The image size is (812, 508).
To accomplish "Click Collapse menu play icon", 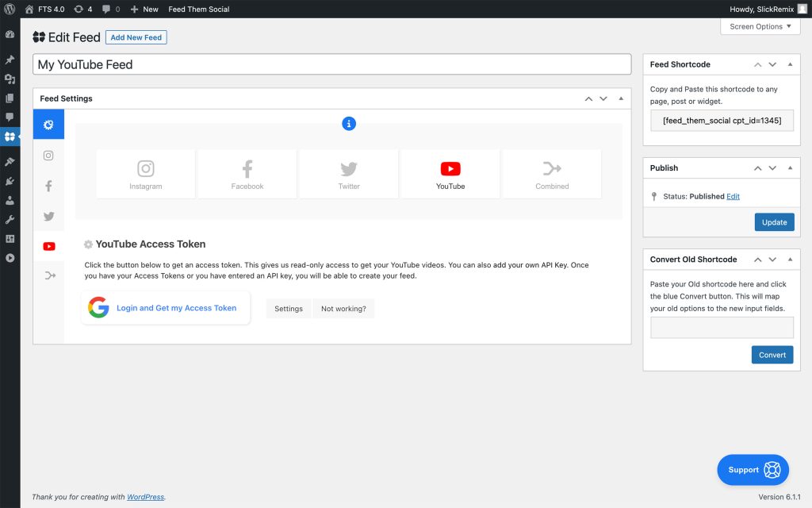I will [x=10, y=258].
